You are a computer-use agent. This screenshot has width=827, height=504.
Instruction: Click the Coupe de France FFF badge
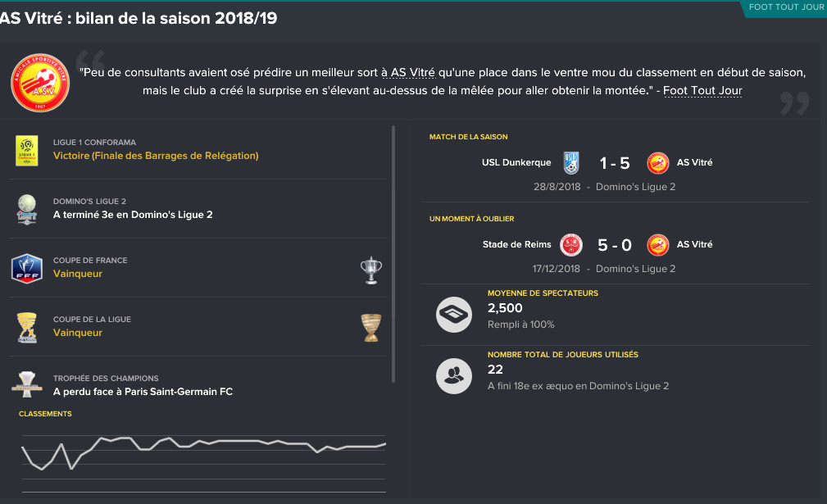(x=27, y=269)
